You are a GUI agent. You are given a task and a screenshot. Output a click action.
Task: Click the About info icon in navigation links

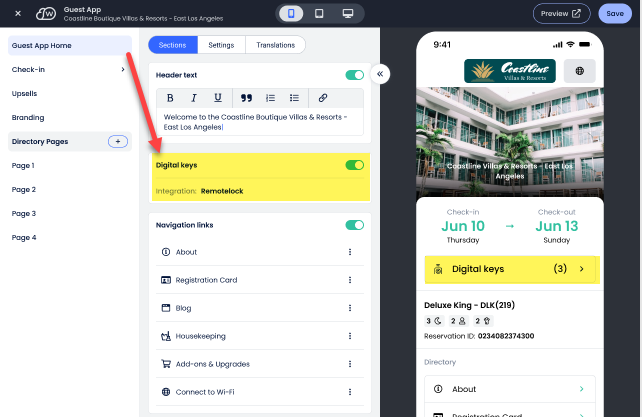click(x=166, y=252)
